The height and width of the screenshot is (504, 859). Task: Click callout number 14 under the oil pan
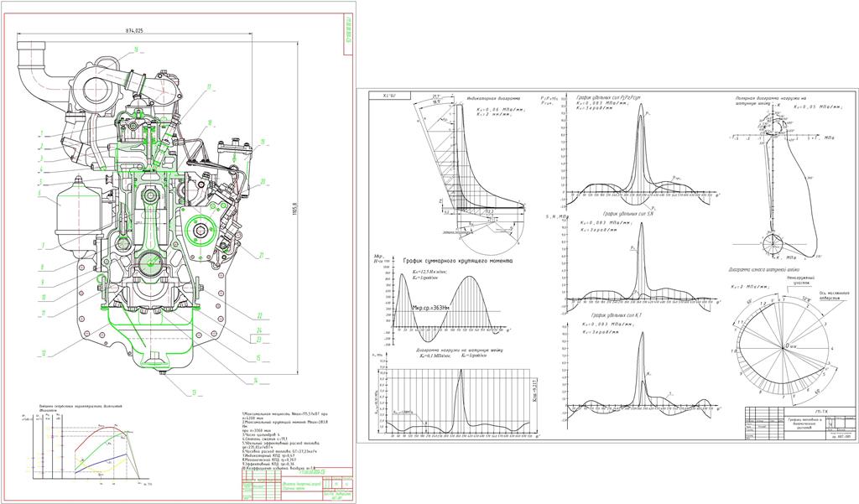click(x=255, y=382)
